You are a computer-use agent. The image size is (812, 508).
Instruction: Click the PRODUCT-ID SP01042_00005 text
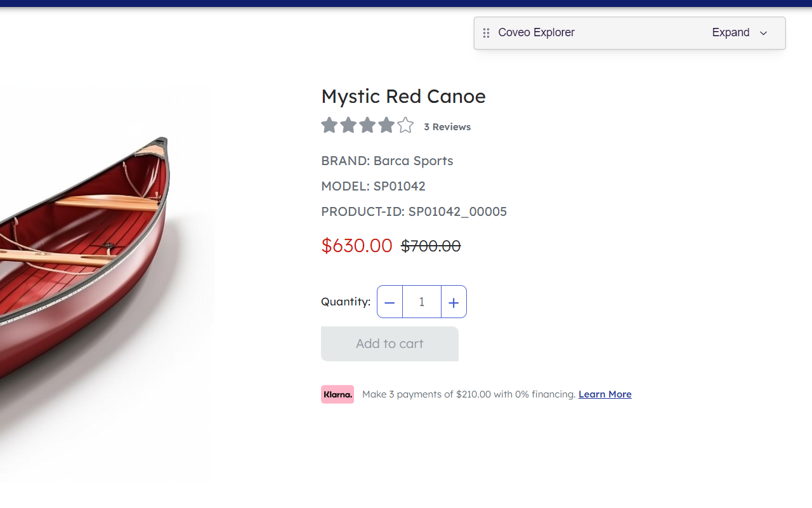[x=414, y=211]
